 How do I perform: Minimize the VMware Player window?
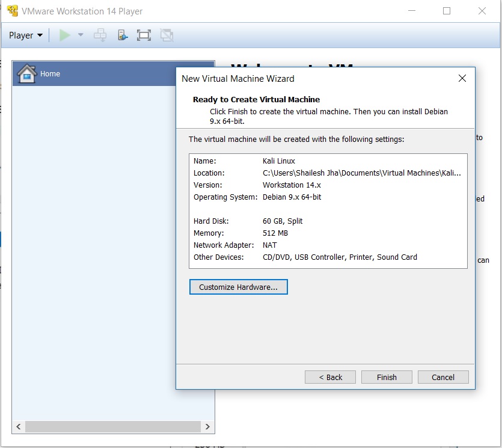tap(412, 11)
